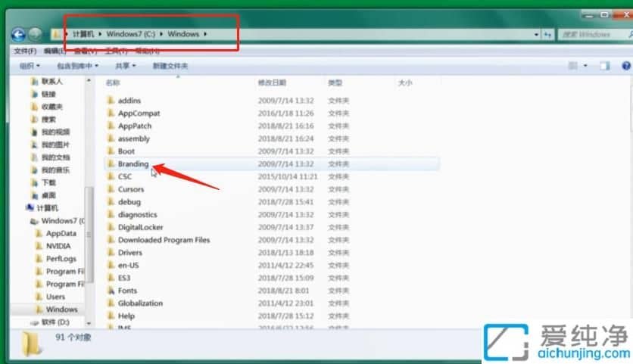The width and height of the screenshot is (633, 364).
Task: Open the 文件(F) menu
Action: tap(25, 51)
